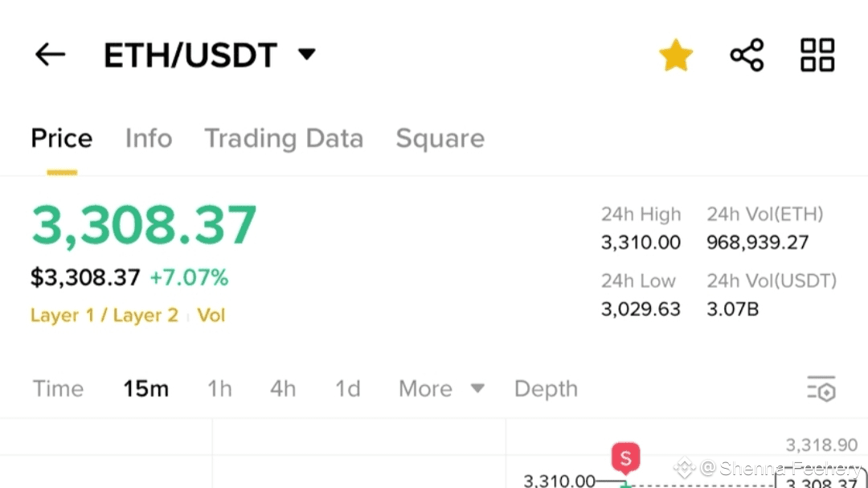868x488 pixels.
Task: Set chart interval to 1d
Action: (347, 389)
